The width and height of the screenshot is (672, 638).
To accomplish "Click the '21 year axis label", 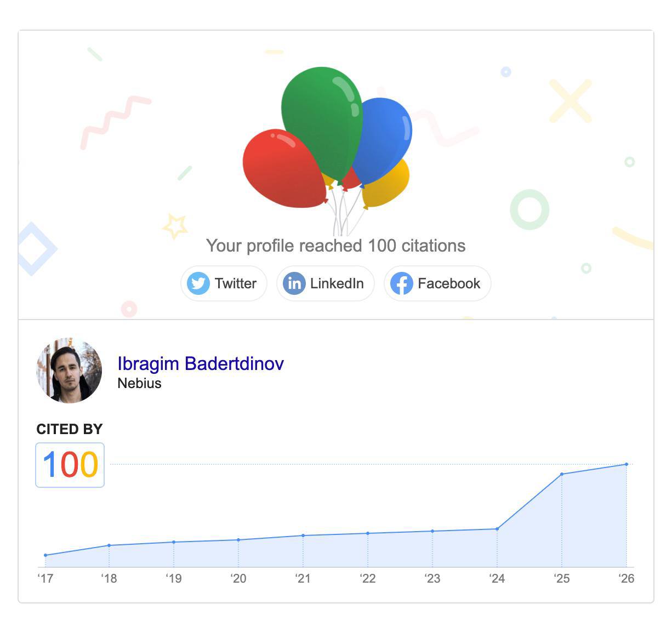I will (303, 578).
